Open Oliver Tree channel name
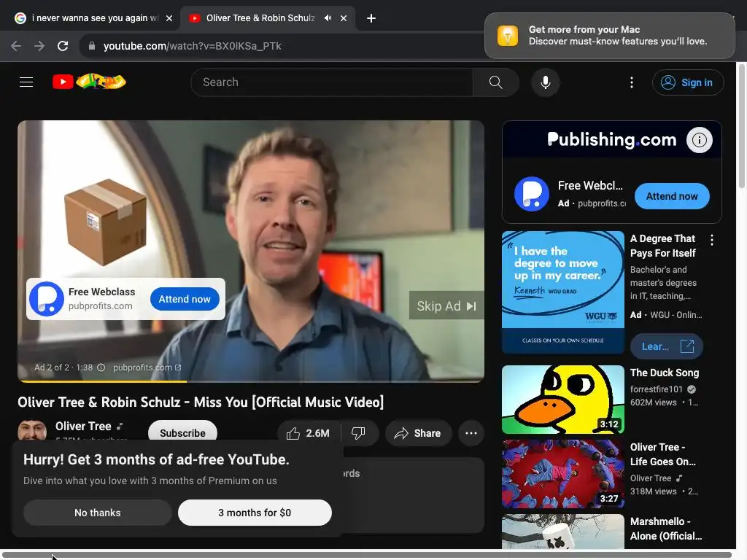Image resolution: width=747 pixels, height=560 pixels. [x=83, y=426]
